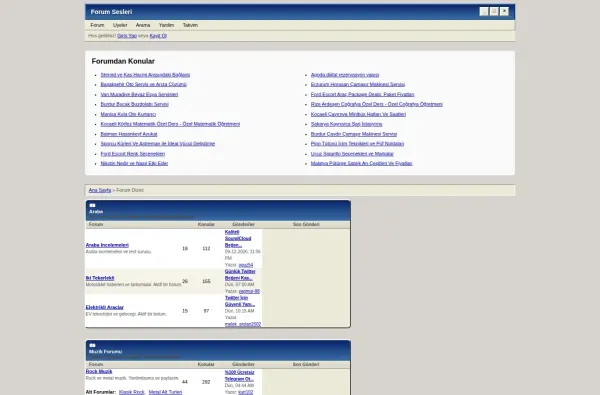Open the Kaliteli SoundCloud last post link
Viewport: 600px width, 395px height.
pyautogui.click(x=238, y=238)
